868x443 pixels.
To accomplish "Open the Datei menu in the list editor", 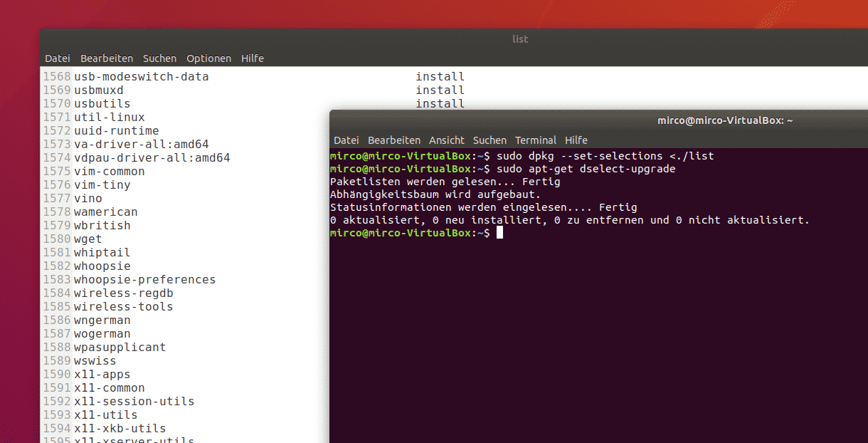I will (57, 58).
